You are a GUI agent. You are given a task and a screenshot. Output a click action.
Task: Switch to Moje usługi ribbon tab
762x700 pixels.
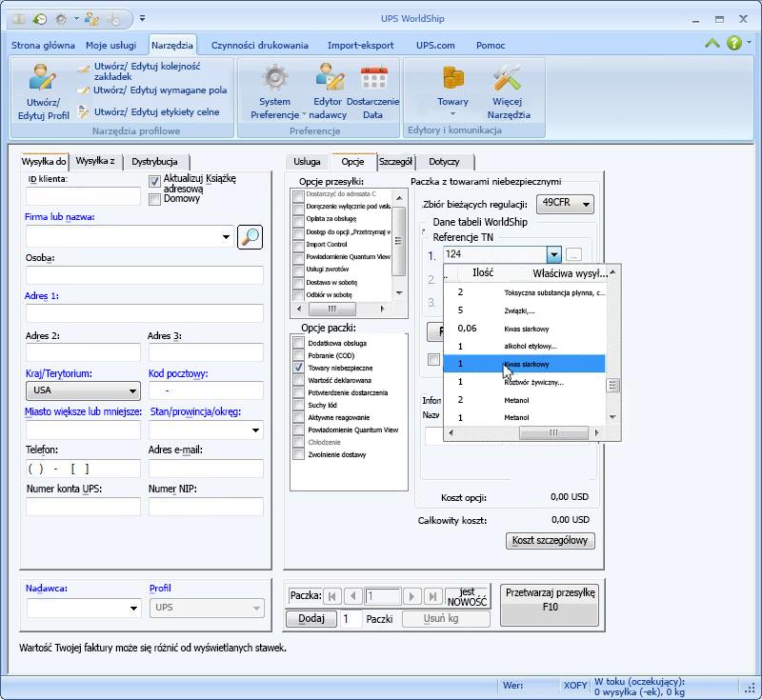tap(110, 45)
